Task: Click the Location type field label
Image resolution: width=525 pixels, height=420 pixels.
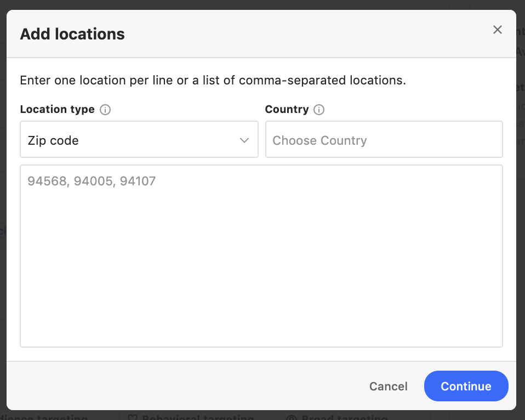Action: point(57,109)
